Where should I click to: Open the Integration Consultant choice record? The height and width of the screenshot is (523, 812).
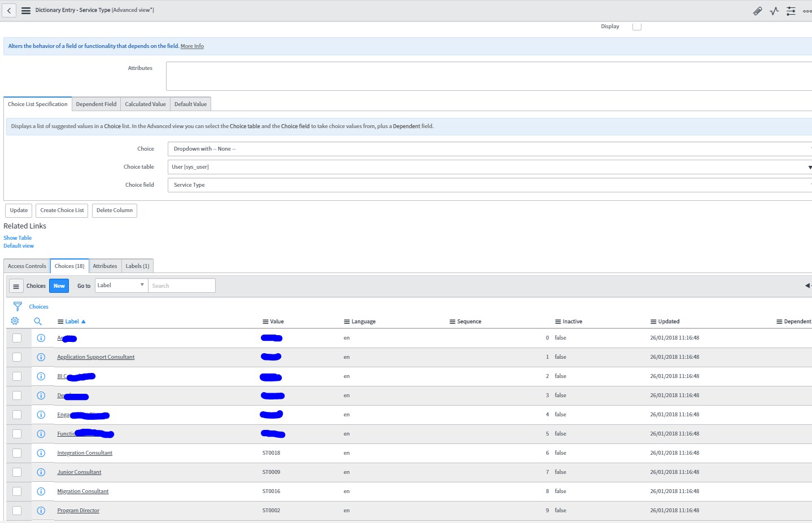point(85,453)
